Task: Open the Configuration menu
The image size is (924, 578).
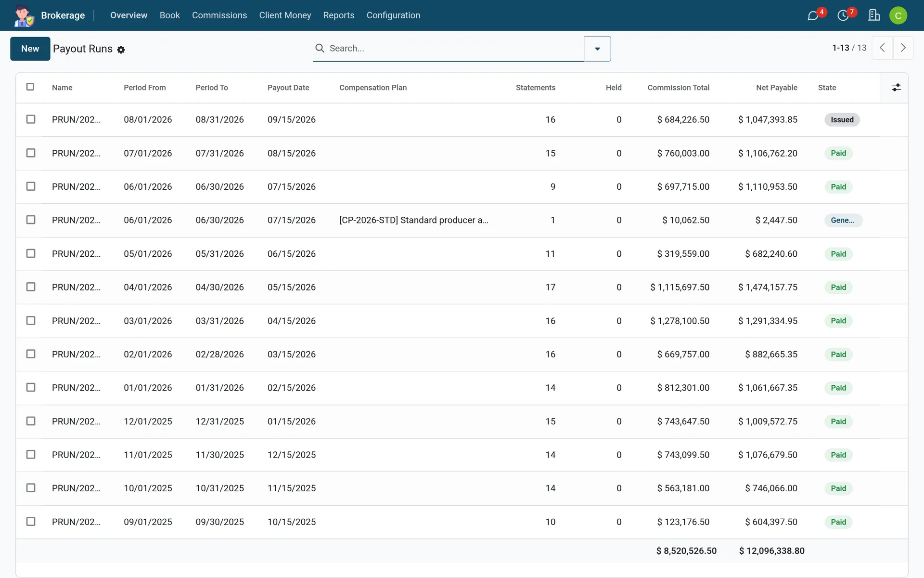Action: [x=393, y=15]
